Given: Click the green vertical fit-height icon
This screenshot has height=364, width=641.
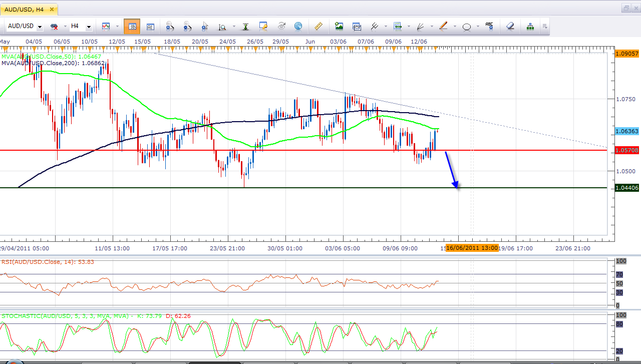Looking at the screenshot, I should [x=245, y=27].
